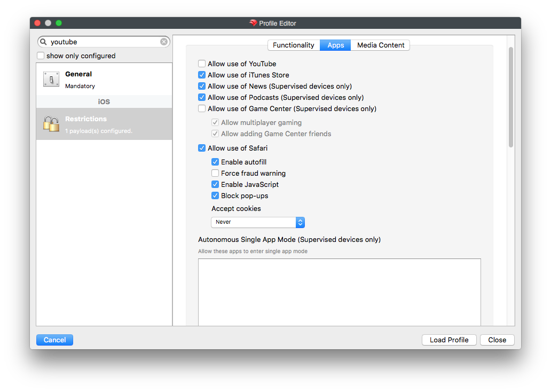Enable Allow use of YouTube
Viewport: 551px width, 392px height.
[x=202, y=64]
